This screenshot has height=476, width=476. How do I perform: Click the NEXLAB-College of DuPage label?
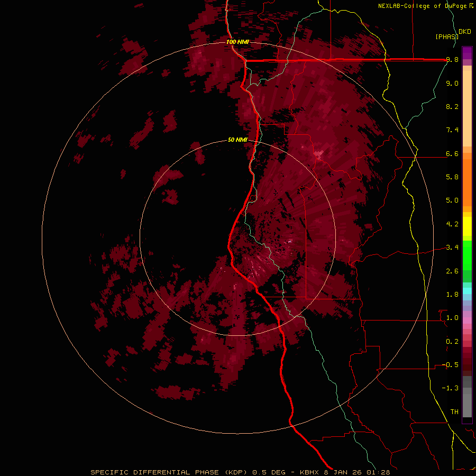pos(423,6)
